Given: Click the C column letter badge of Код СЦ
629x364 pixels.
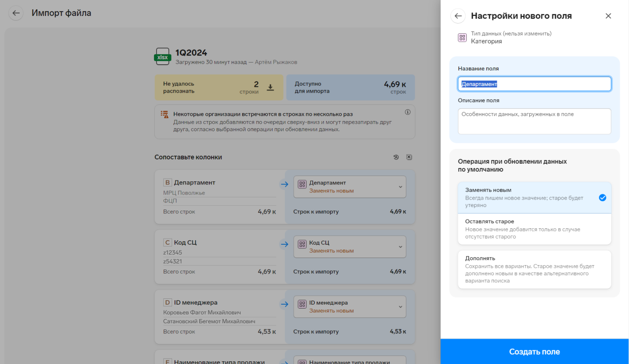Looking at the screenshot, I should pyautogui.click(x=167, y=243).
